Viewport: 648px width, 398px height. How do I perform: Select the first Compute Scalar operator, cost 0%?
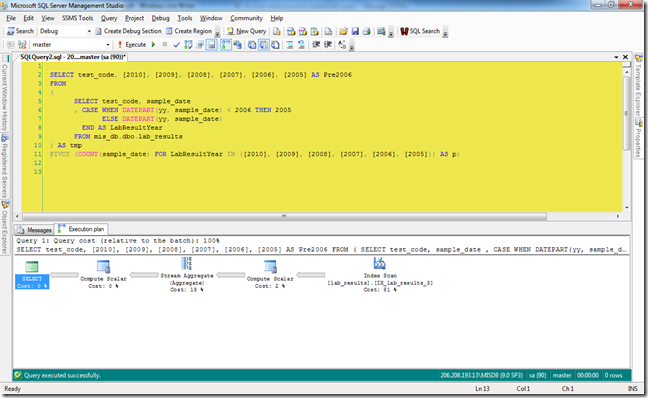103,274
